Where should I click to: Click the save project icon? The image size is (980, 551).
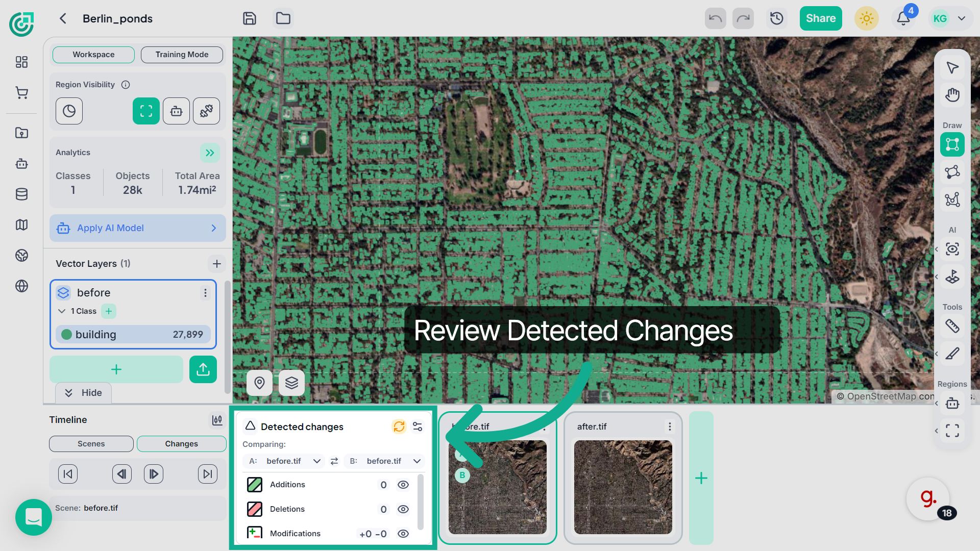pos(249,18)
